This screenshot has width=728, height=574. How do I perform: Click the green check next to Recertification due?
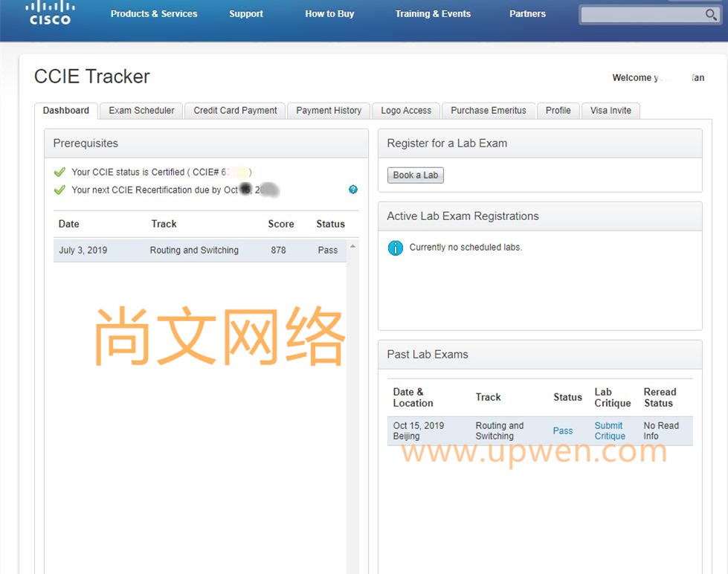[60, 190]
